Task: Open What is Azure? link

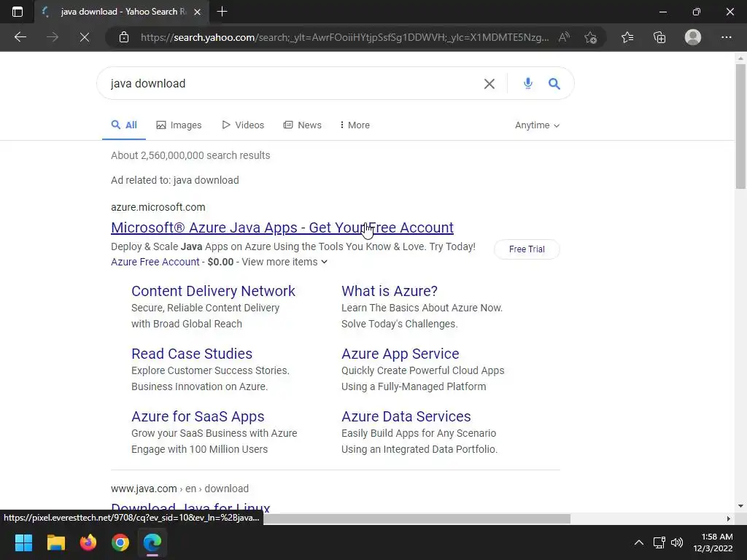Action: [x=390, y=291]
